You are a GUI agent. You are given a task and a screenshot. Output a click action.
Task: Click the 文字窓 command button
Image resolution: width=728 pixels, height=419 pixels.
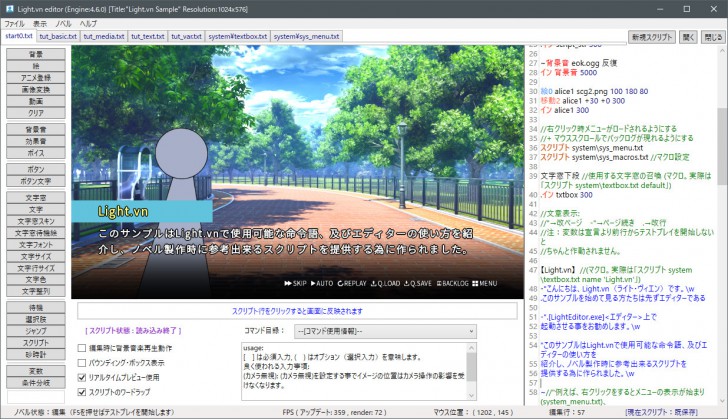click(36, 197)
